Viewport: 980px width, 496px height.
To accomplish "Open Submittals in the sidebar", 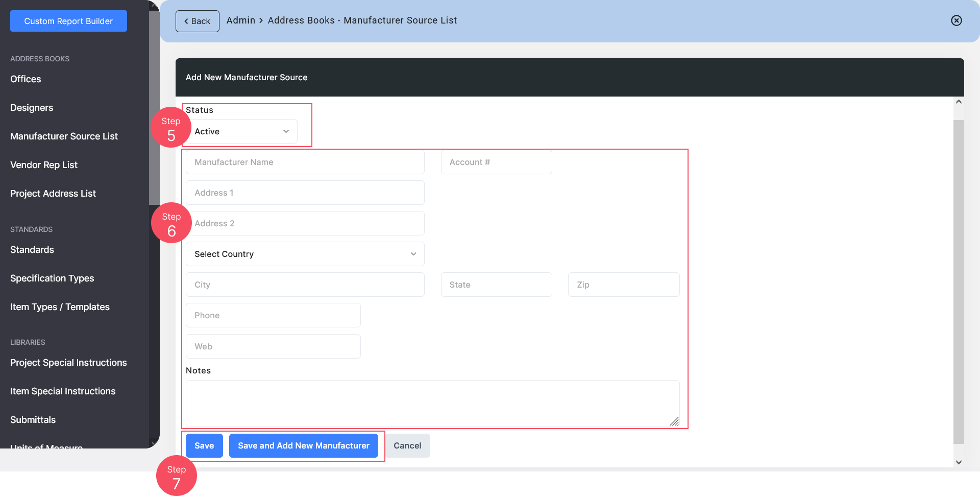I will click(x=33, y=420).
